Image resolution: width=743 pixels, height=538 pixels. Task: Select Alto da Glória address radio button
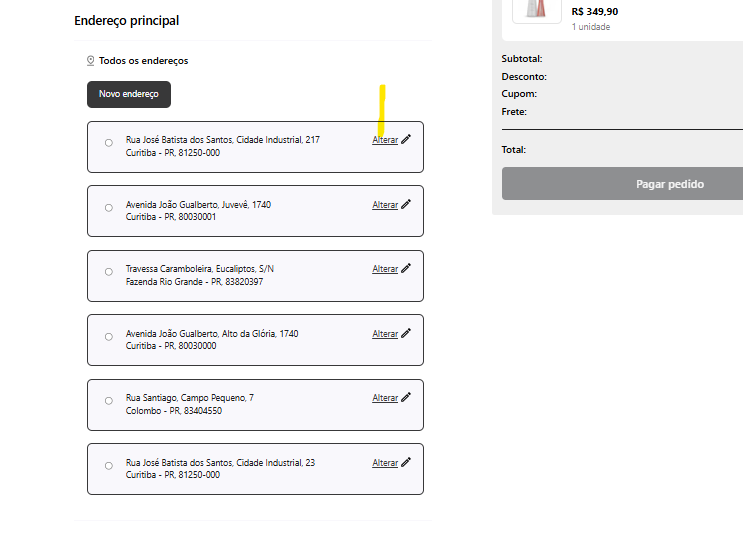point(109,337)
